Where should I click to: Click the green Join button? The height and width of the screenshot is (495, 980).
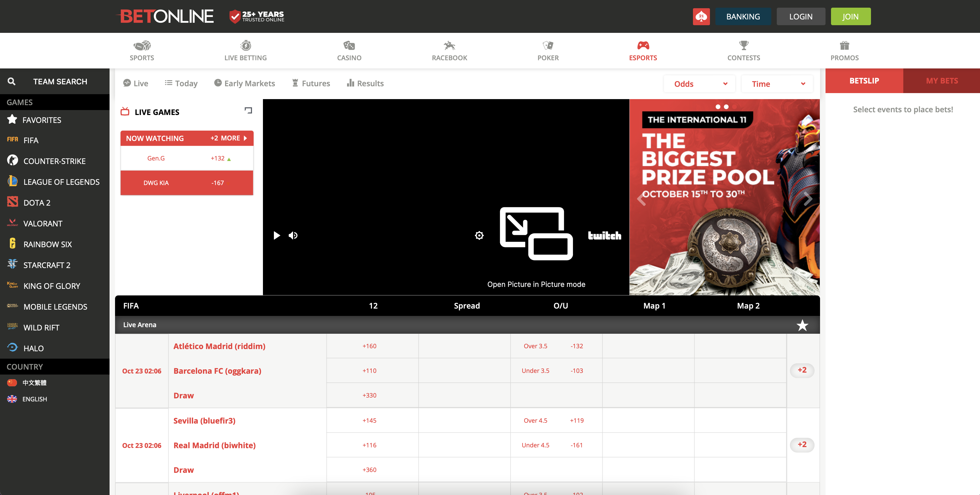point(851,16)
